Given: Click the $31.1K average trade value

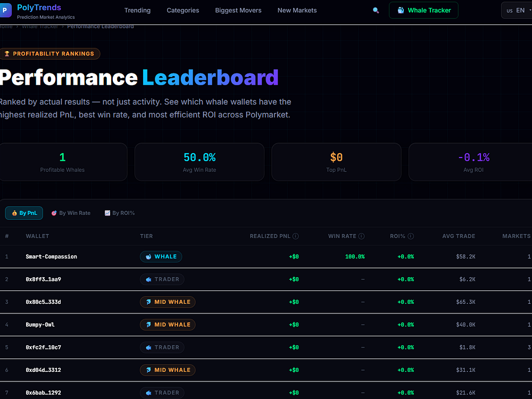Looking at the screenshot, I should [x=465, y=370].
